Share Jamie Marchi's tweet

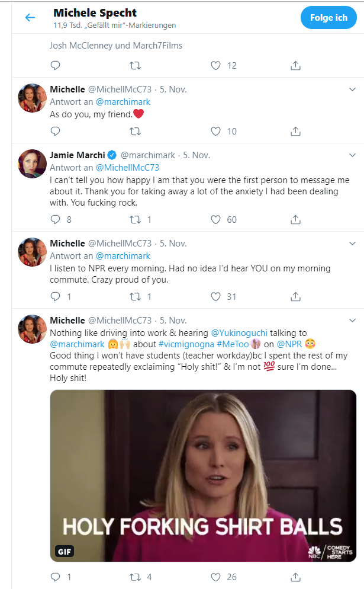pyautogui.click(x=296, y=219)
